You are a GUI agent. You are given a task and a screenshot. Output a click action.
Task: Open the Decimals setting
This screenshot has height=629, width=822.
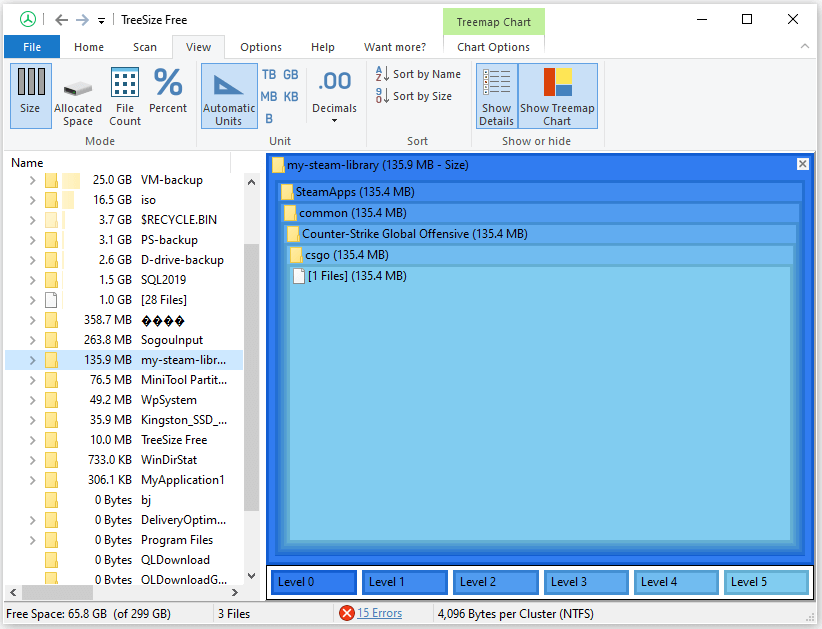click(334, 96)
